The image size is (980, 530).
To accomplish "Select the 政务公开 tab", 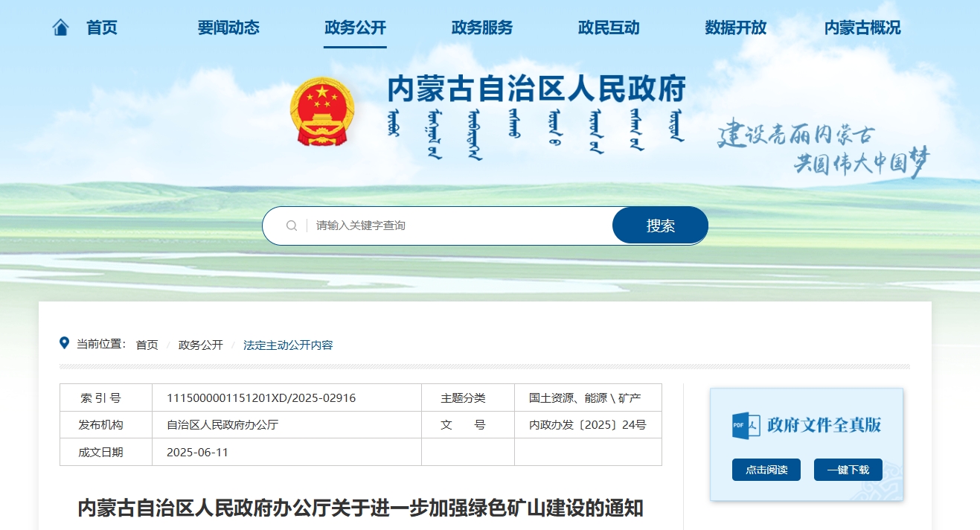I will tap(355, 28).
